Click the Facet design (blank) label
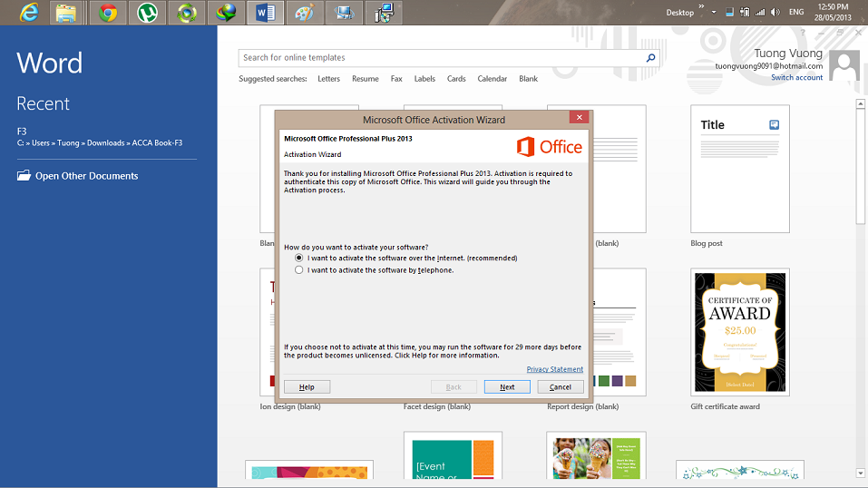Image resolution: width=868 pixels, height=488 pixels. pyautogui.click(x=437, y=406)
